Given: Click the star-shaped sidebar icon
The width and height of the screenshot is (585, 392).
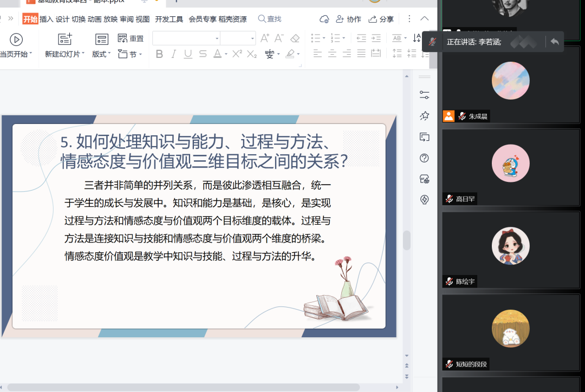Looking at the screenshot, I should pyautogui.click(x=425, y=116).
